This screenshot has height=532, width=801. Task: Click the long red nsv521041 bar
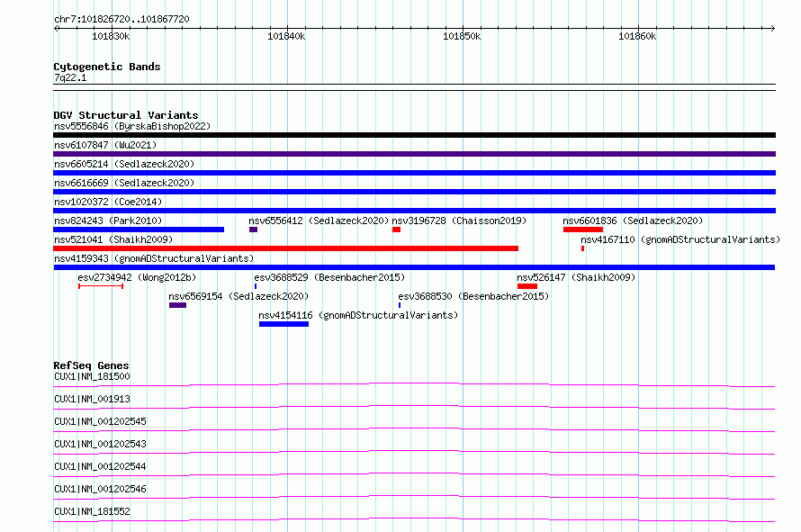click(285, 248)
